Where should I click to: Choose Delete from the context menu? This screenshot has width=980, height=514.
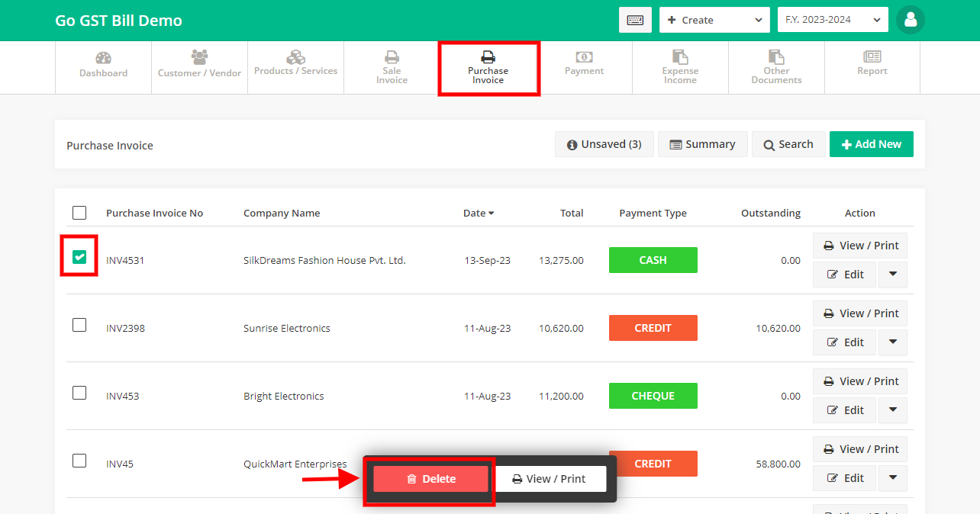click(x=429, y=478)
